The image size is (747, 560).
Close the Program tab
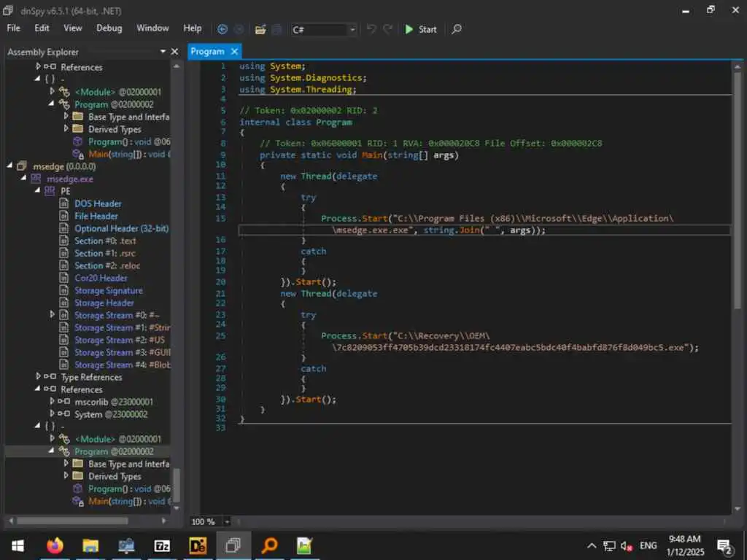coord(234,52)
